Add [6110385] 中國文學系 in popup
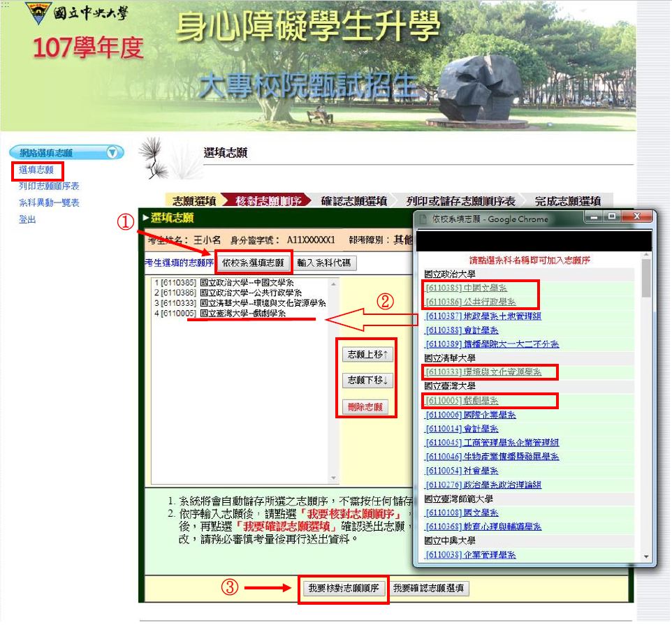 coord(467,288)
